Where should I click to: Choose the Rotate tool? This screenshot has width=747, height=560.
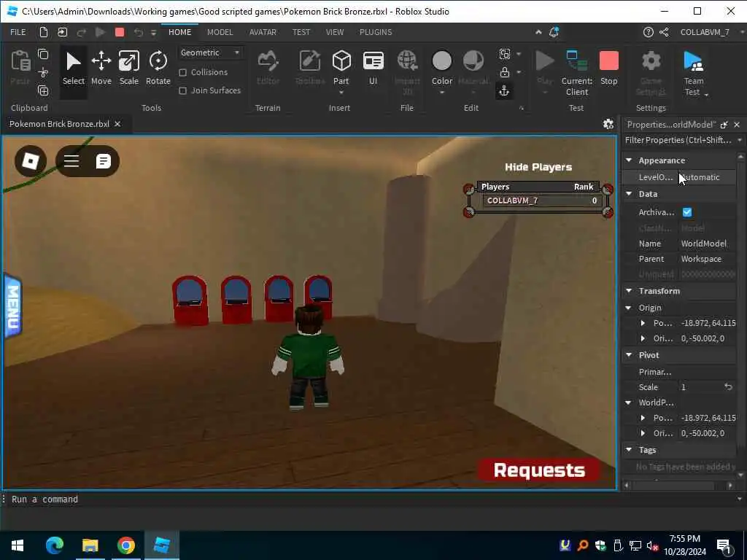coord(158,68)
